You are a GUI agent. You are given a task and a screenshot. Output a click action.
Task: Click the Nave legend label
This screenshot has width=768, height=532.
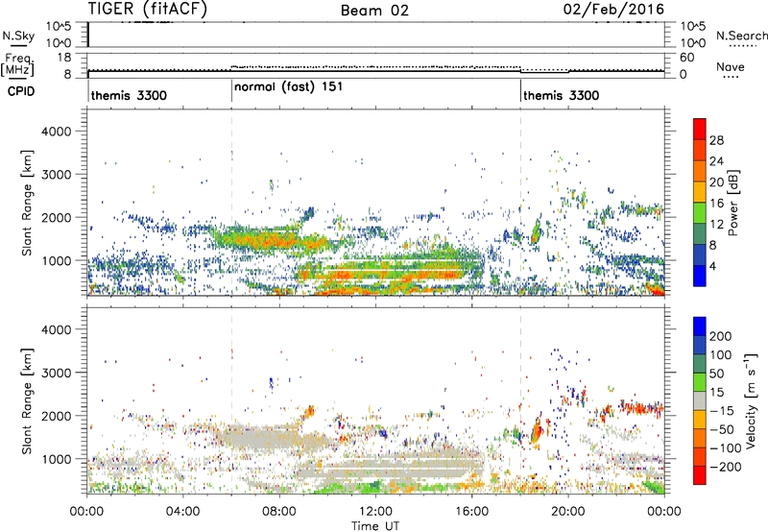730,66
